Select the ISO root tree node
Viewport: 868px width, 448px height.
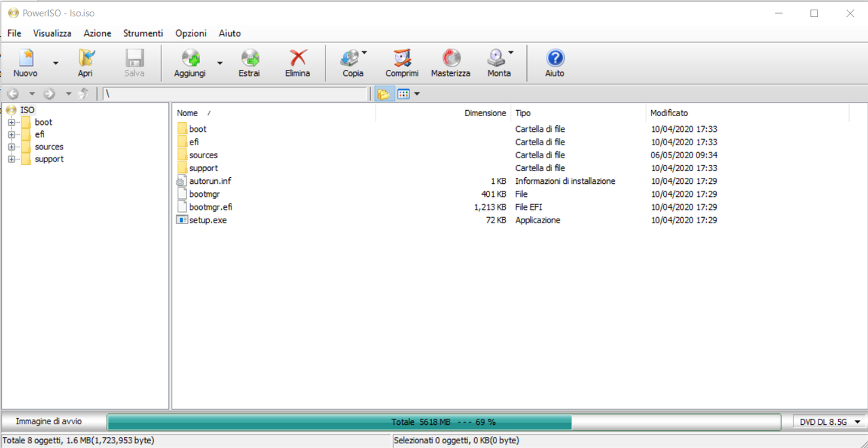click(x=27, y=110)
